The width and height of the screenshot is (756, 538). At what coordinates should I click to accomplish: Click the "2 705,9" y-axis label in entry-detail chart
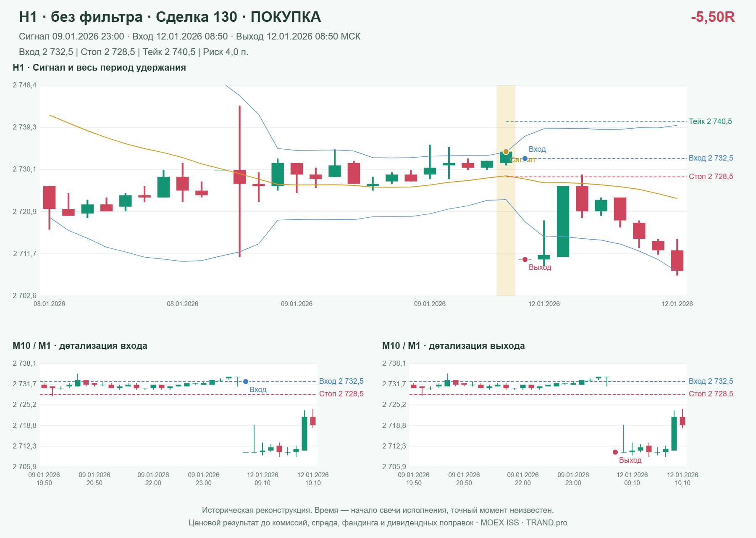[24, 467]
